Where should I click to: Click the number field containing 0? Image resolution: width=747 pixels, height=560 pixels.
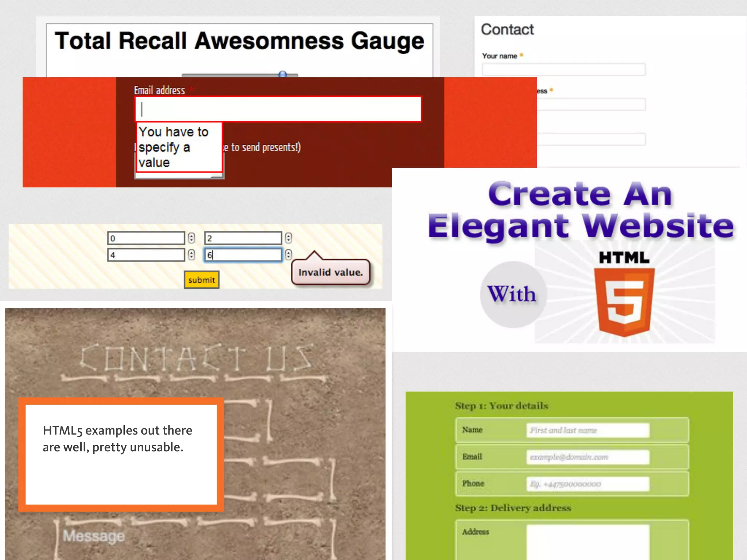[146, 238]
